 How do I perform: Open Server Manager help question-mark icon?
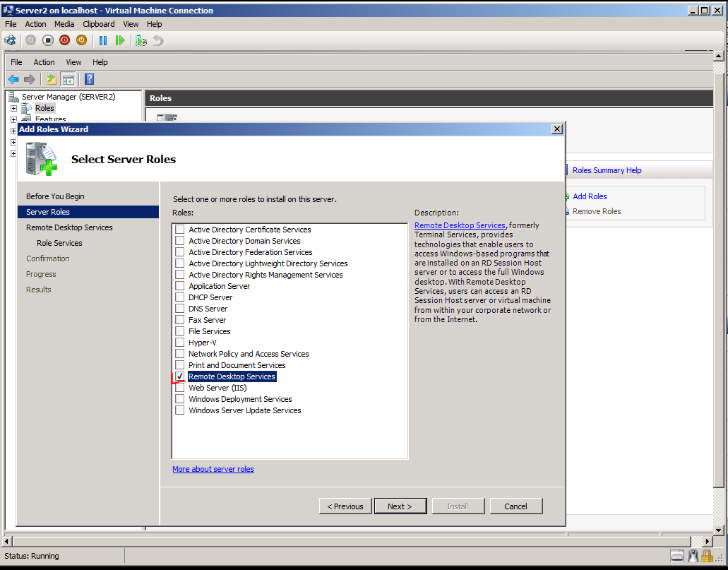pos(90,79)
